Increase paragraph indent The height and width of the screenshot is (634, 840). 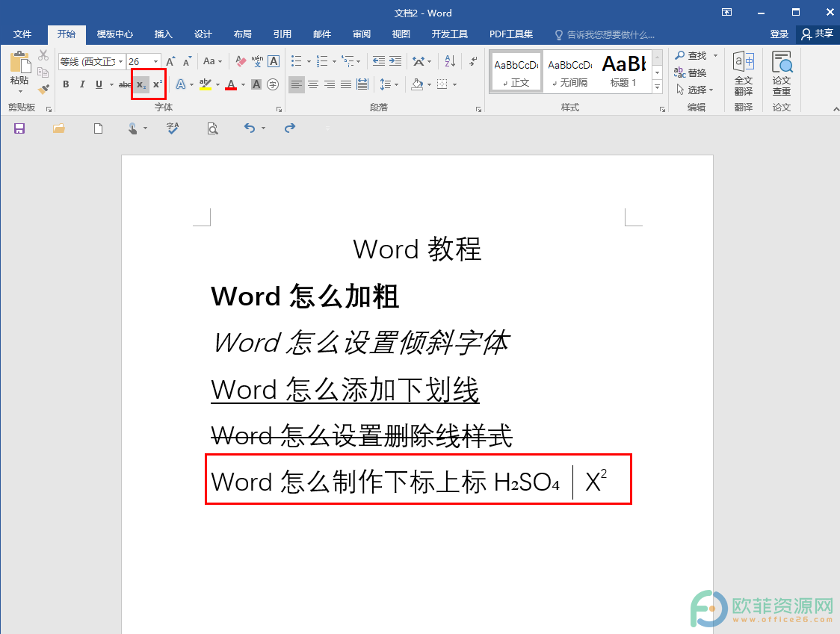[395, 61]
